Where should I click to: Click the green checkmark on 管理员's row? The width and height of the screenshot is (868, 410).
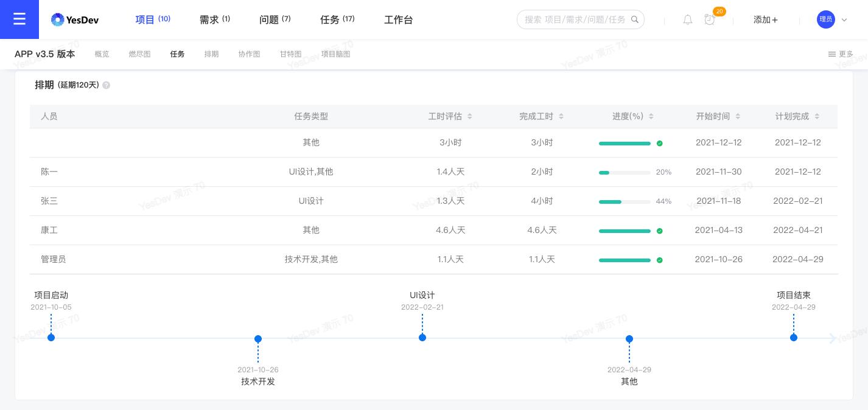tap(659, 260)
